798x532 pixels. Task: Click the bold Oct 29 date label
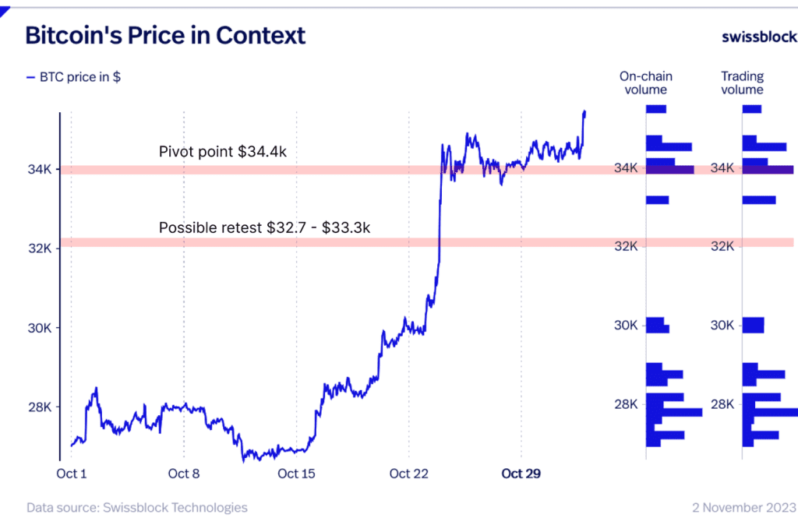pos(521,474)
